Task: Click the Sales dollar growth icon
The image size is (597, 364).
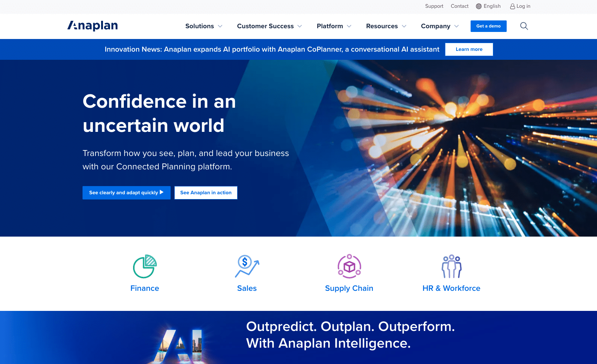Action: (x=247, y=266)
